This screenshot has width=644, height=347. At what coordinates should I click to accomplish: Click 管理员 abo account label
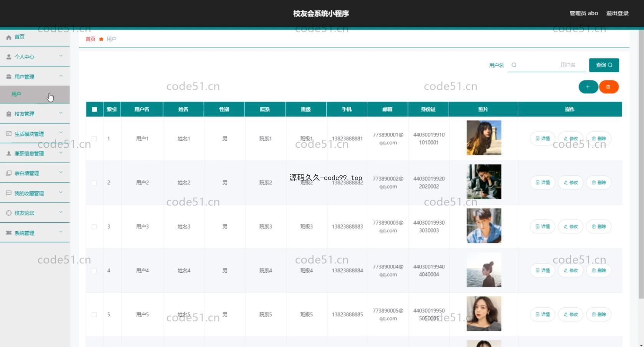coord(584,13)
